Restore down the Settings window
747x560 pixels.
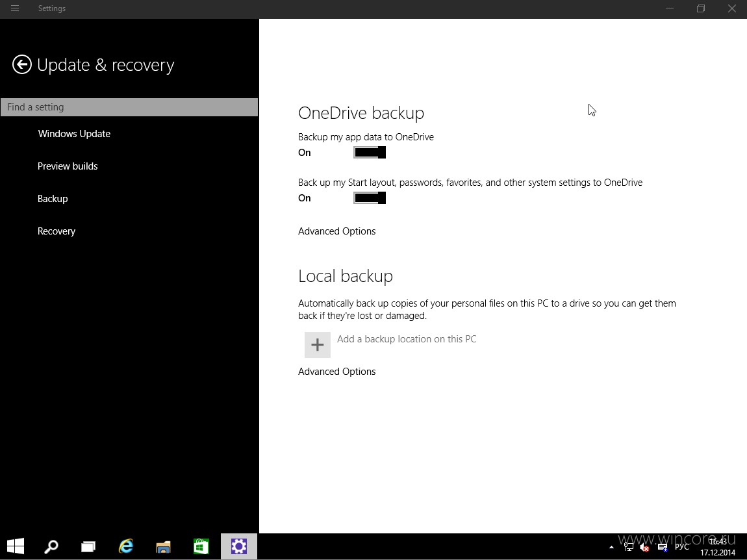pos(701,8)
